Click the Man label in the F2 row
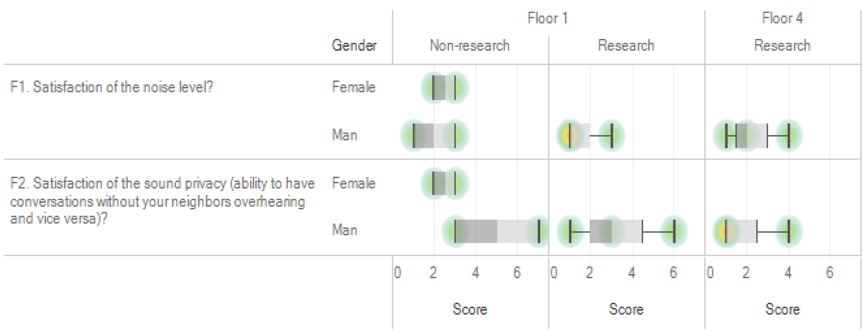This screenshot has width=868, height=333. tap(344, 230)
